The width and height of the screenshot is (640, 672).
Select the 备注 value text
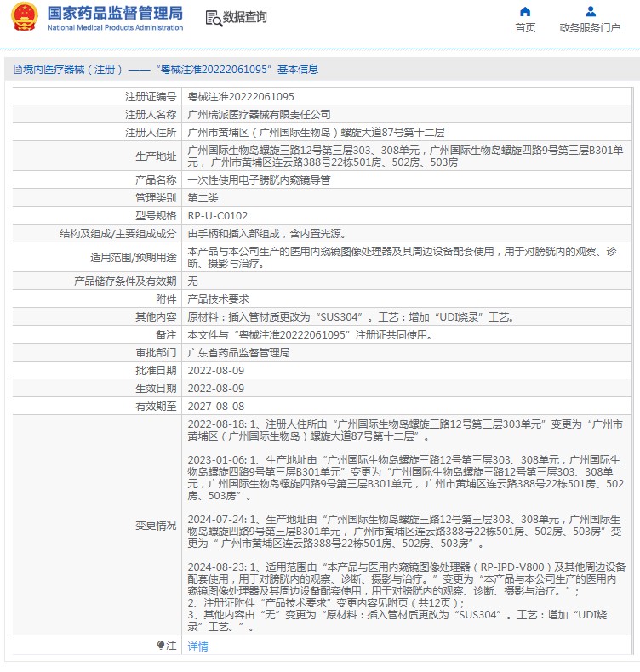click(x=310, y=334)
